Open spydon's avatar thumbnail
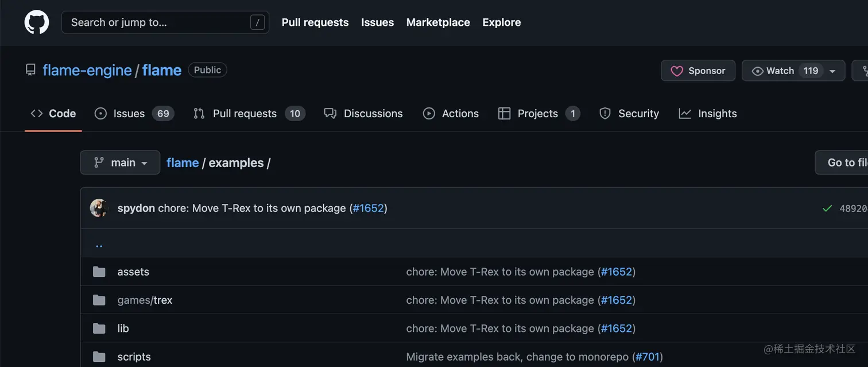The width and height of the screenshot is (868, 367). tap(99, 208)
